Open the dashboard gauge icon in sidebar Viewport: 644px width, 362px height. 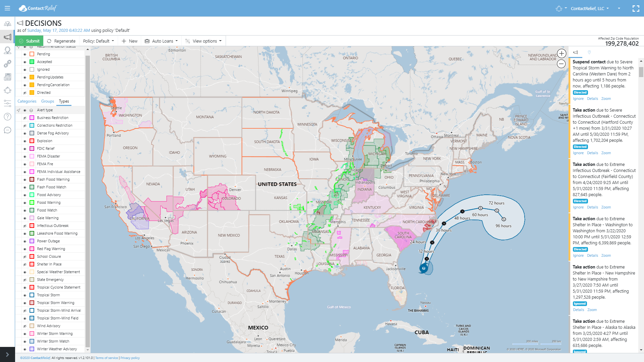pyautogui.click(x=7, y=24)
